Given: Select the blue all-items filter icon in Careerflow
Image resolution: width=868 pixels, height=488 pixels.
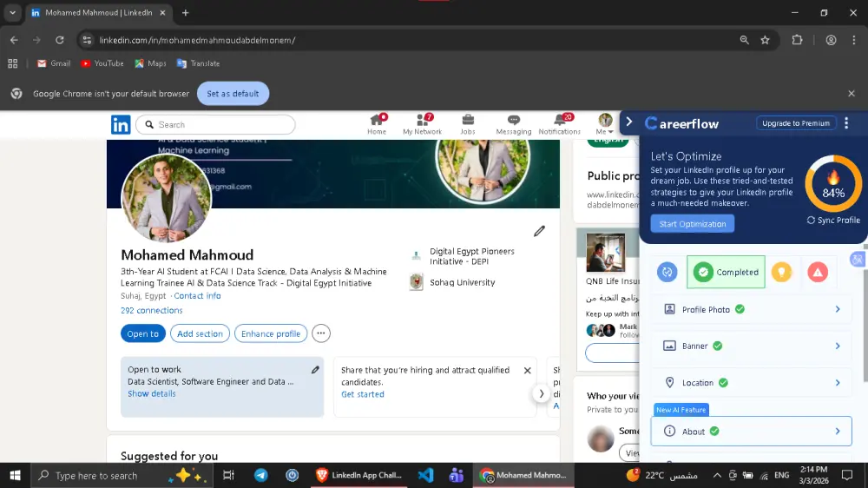Looking at the screenshot, I should 667,272.
